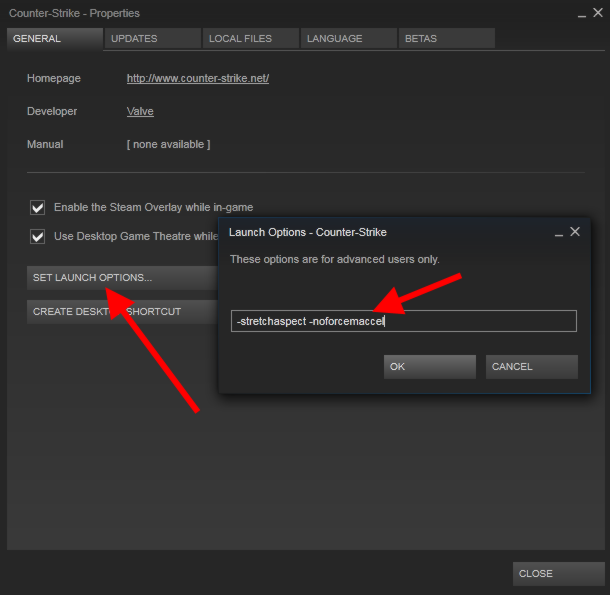Confirm launch options with OK
This screenshot has height=595, width=610.
click(x=429, y=367)
